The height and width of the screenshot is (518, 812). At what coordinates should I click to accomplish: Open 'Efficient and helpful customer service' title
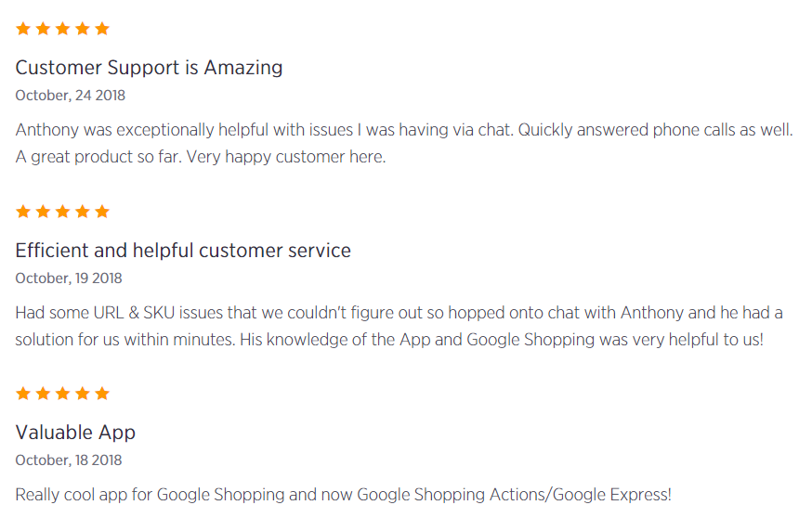(x=183, y=251)
